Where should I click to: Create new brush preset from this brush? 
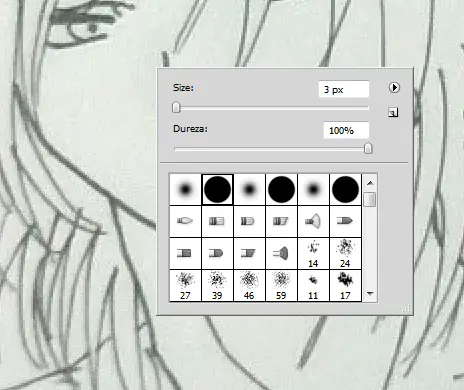[393, 113]
